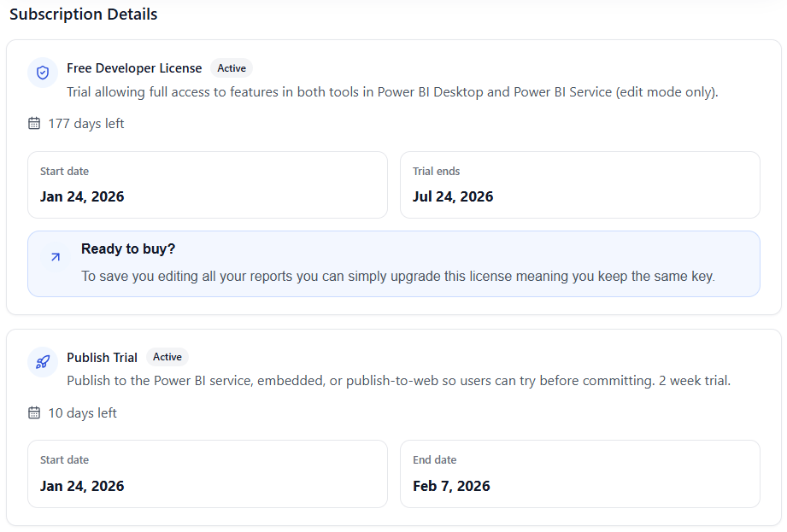Click the upgrade license description text
This screenshot has height=532, width=787.
pyautogui.click(x=397, y=277)
